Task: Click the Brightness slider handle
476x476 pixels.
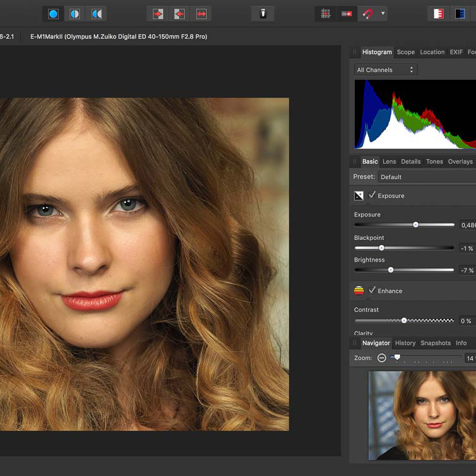Action: click(391, 270)
